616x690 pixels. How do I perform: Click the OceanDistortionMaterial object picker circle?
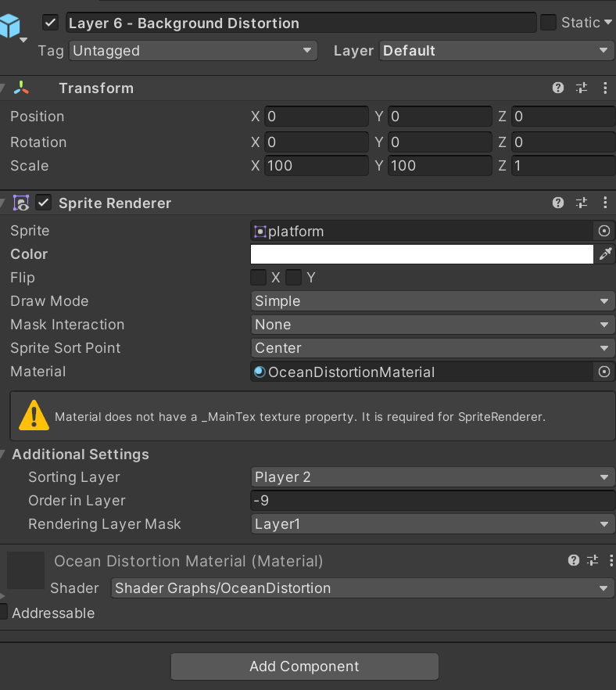coord(603,372)
